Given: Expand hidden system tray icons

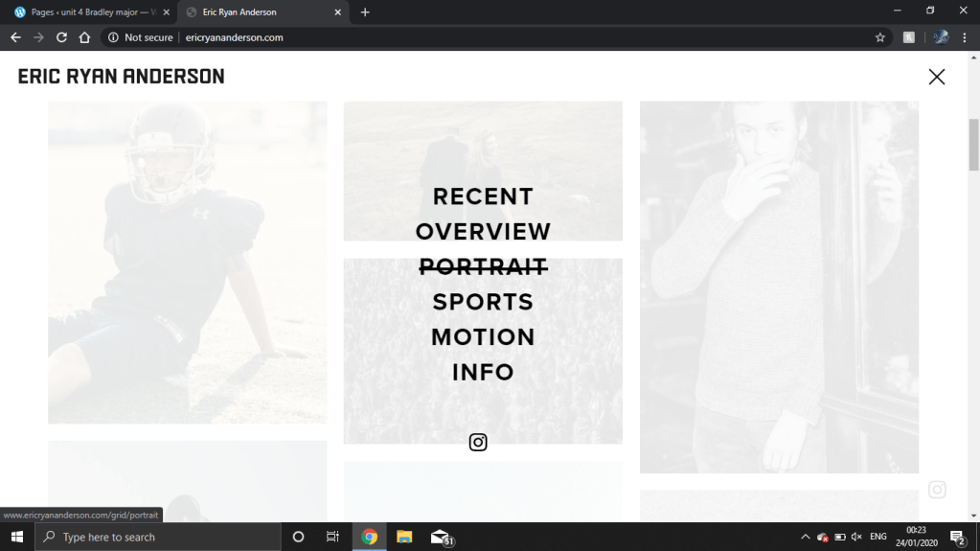Looking at the screenshot, I should (x=805, y=537).
